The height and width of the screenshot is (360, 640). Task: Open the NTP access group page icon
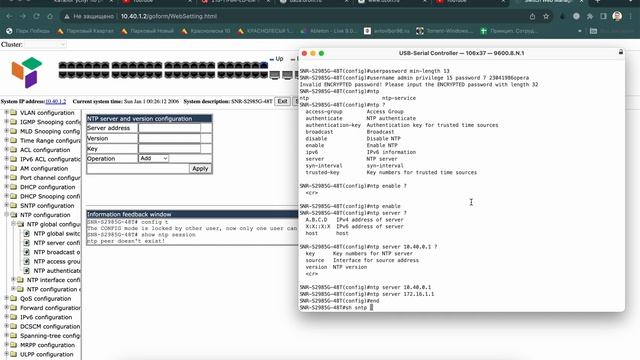coord(27,262)
